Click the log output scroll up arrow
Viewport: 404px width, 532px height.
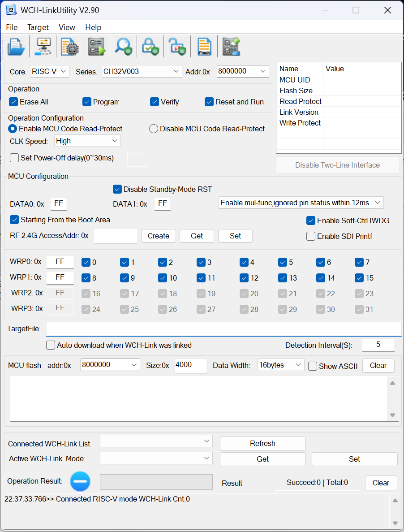(x=395, y=501)
